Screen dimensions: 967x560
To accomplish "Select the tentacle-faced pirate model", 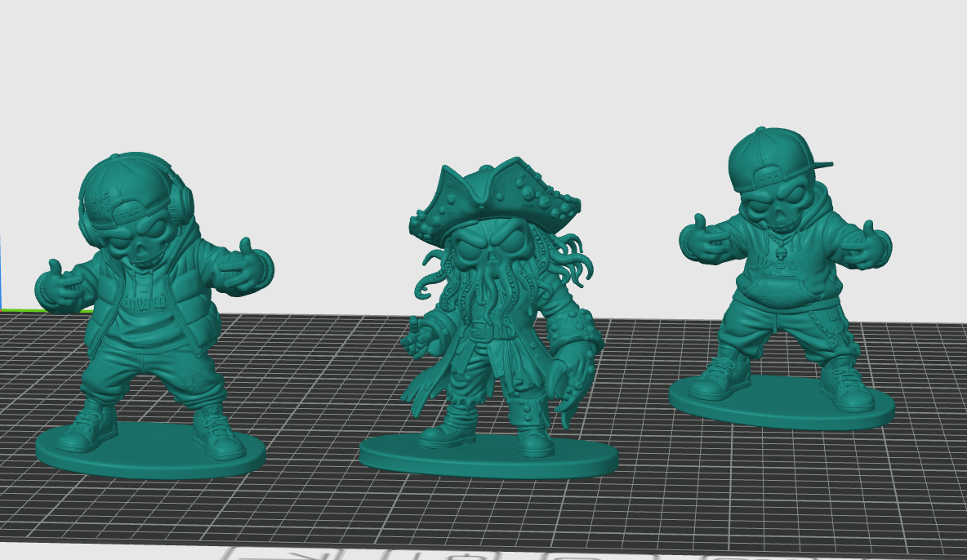I will pos(488,318).
